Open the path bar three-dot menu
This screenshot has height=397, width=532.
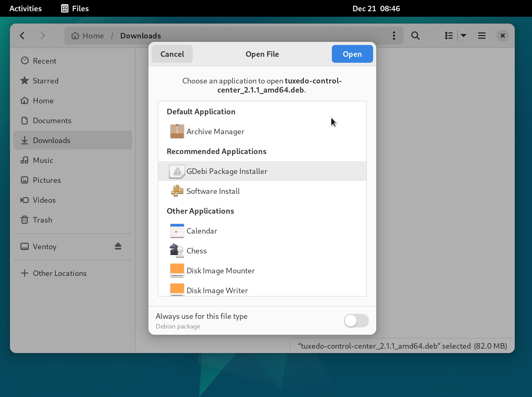pyautogui.click(x=394, y=36)
